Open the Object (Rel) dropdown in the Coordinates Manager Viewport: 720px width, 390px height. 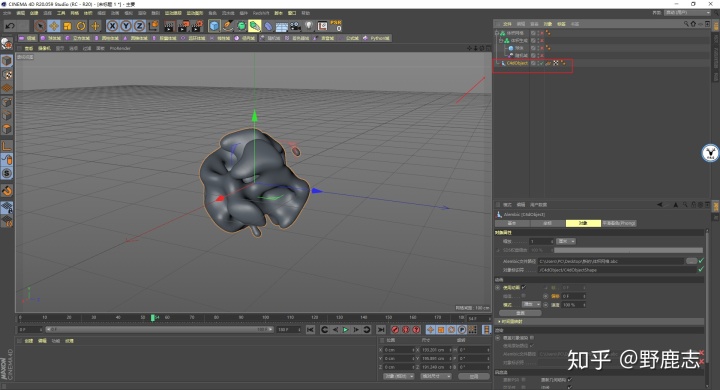(399, 376)
